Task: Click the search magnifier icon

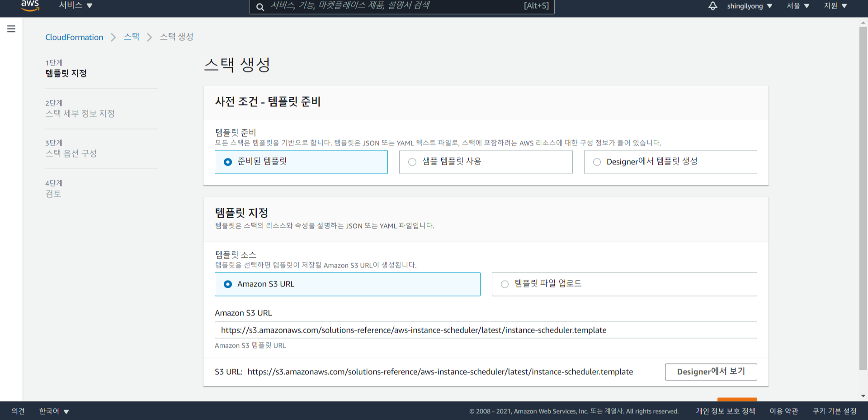Action: (x=260, y=7)
